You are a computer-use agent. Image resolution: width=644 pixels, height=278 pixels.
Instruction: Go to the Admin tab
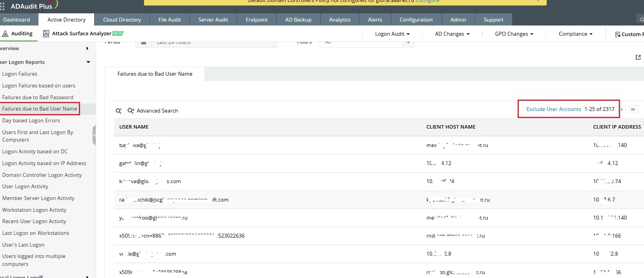[x=458, y=20]
